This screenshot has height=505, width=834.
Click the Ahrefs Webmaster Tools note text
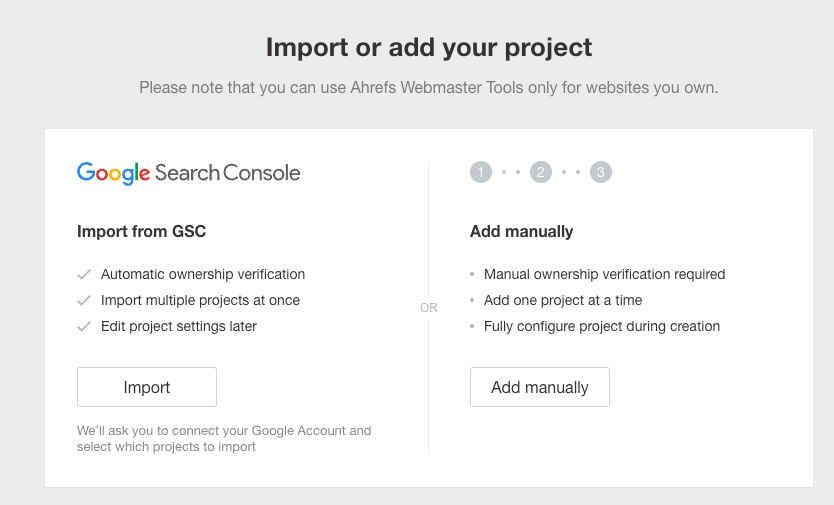click(429, 88)
